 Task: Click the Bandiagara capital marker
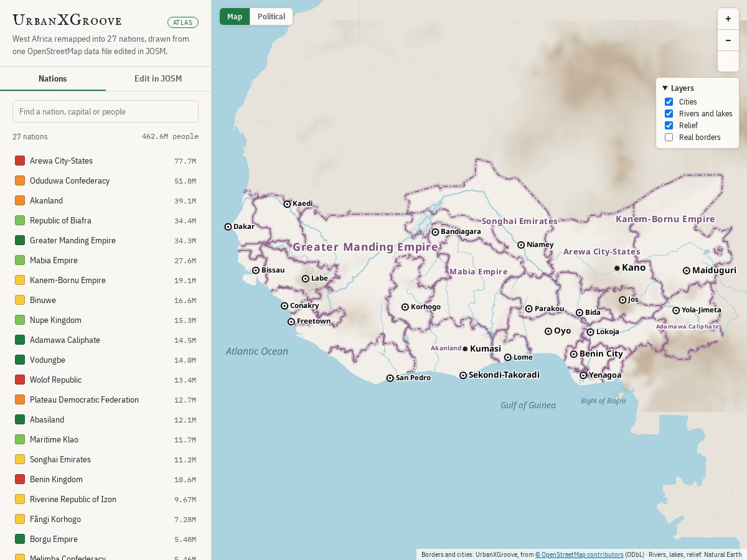435,231
